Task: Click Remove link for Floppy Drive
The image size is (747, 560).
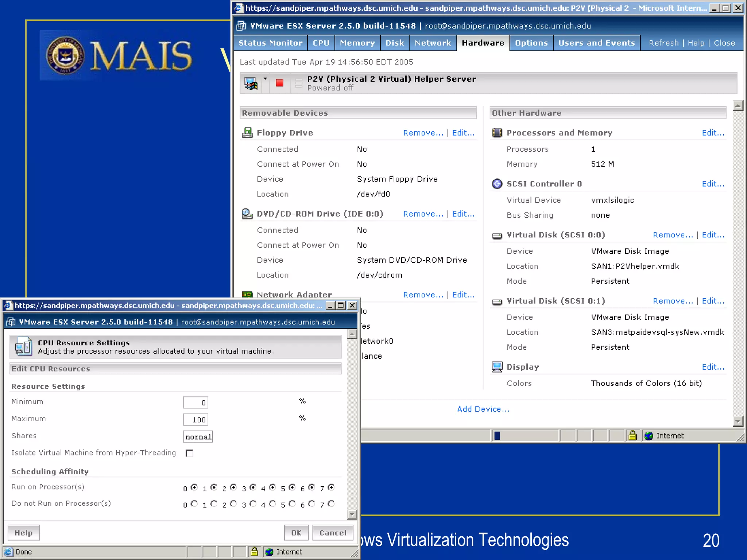Action: point(423,133)
